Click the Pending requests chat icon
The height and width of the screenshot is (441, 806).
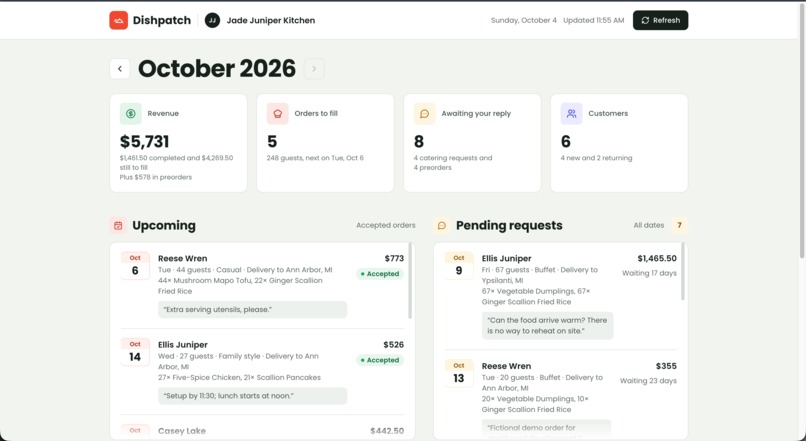tap(442, 226)
